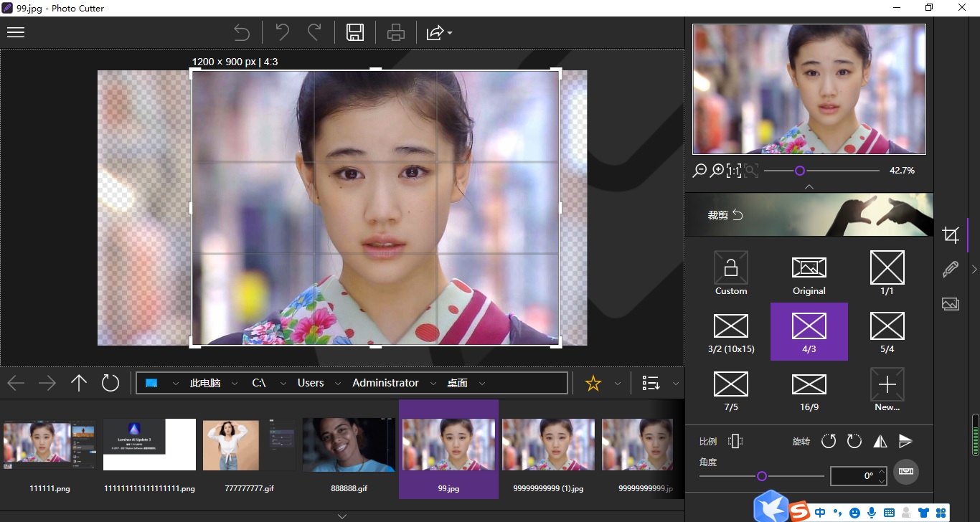Expand dropdown after Users in path

[x=337, y=384]
